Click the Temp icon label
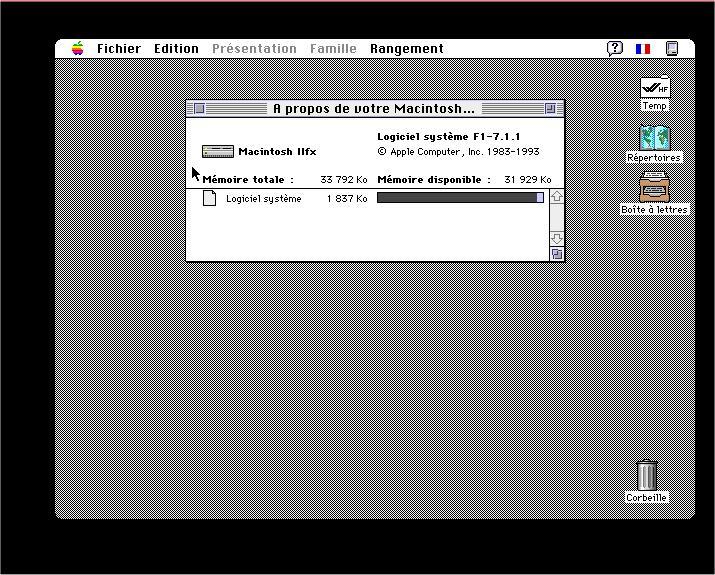The height and width of the screenshot is (575, 715). click(655, 106)
